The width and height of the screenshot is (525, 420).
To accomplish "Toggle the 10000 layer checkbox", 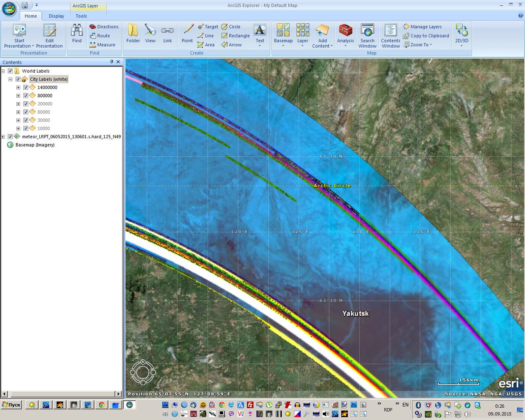I will click(x=26, y=128).
